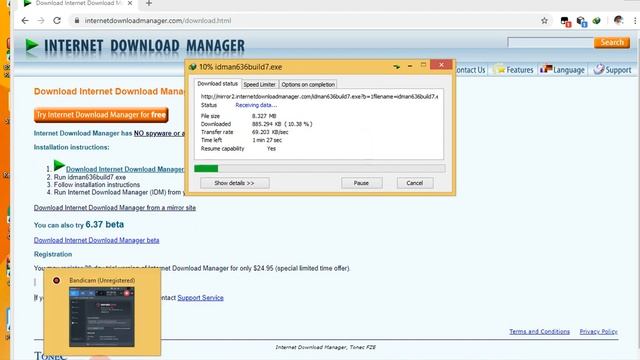Click the Internet Download Manager site logo
The width and height of the screenshot is (640, 360).
[135, 46]
